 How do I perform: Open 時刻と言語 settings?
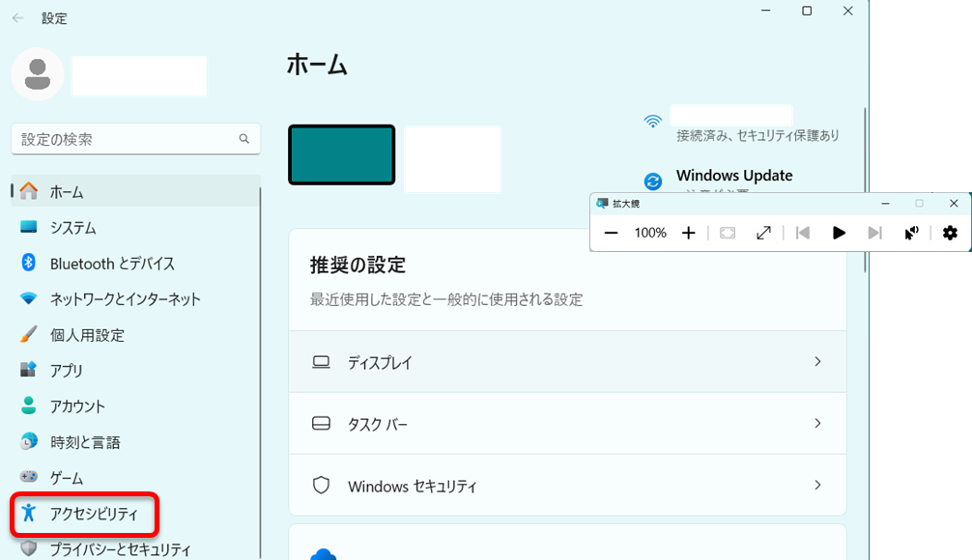[85, 442]
